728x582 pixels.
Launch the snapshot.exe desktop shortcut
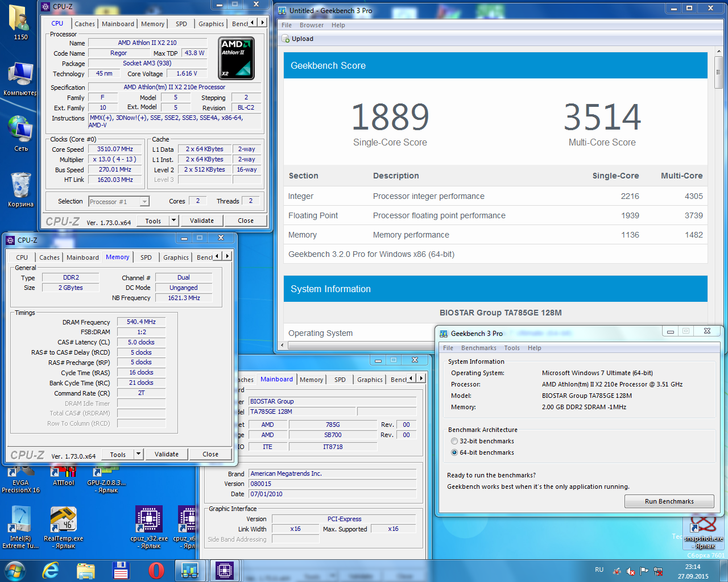pos(704,531)
